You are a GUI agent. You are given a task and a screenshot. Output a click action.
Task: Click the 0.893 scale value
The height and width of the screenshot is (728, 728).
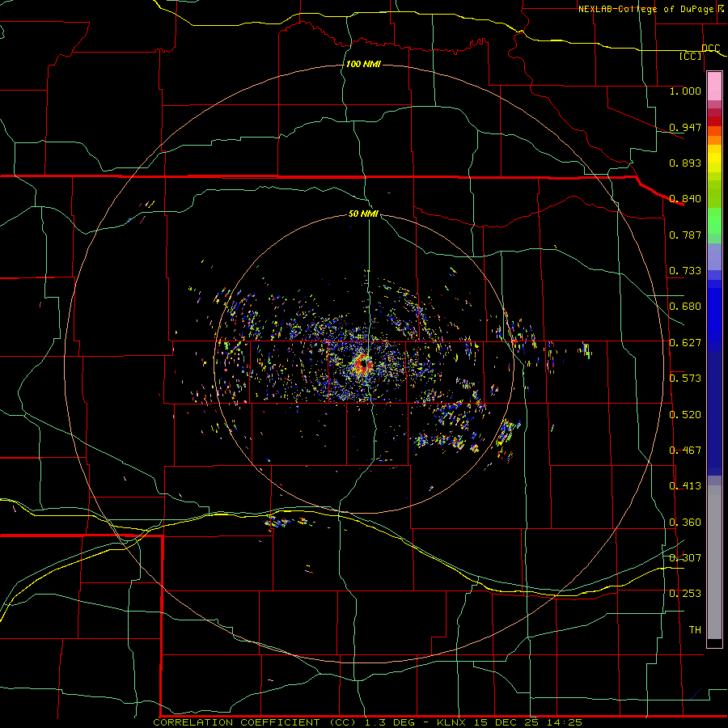point(685,163)
